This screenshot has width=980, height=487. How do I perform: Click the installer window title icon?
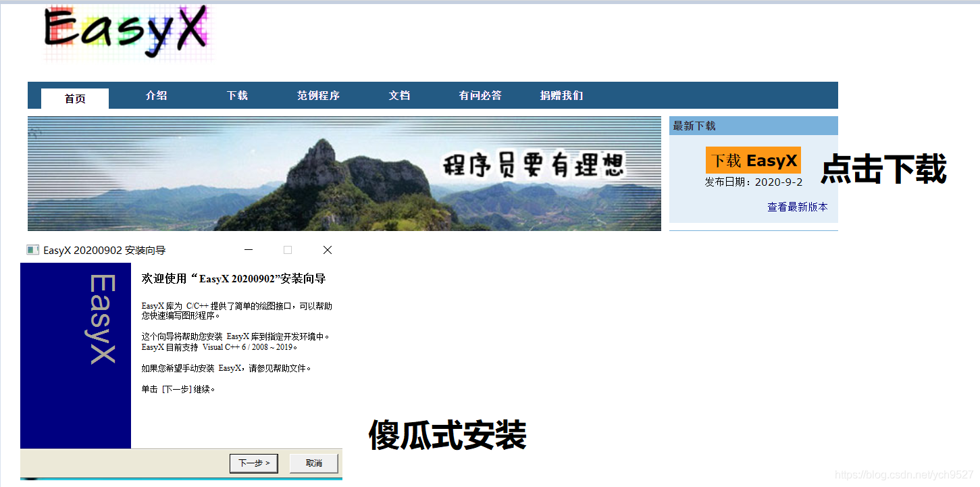(32, 250)
